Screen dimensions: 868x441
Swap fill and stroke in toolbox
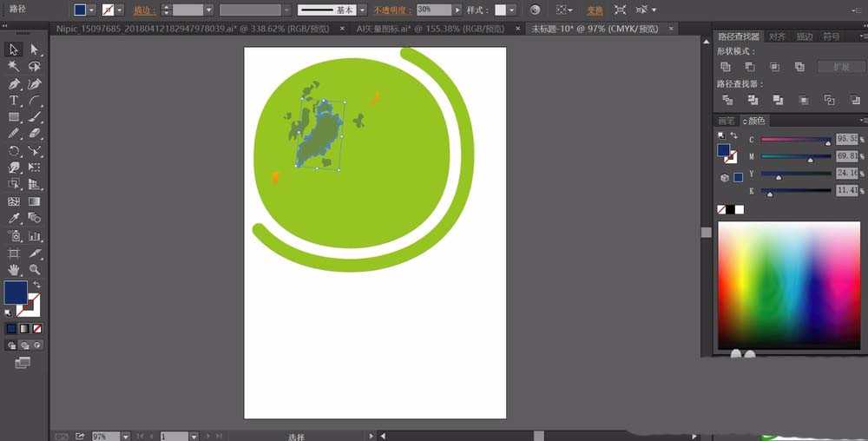pyautogui.click(x=37, y=285)
